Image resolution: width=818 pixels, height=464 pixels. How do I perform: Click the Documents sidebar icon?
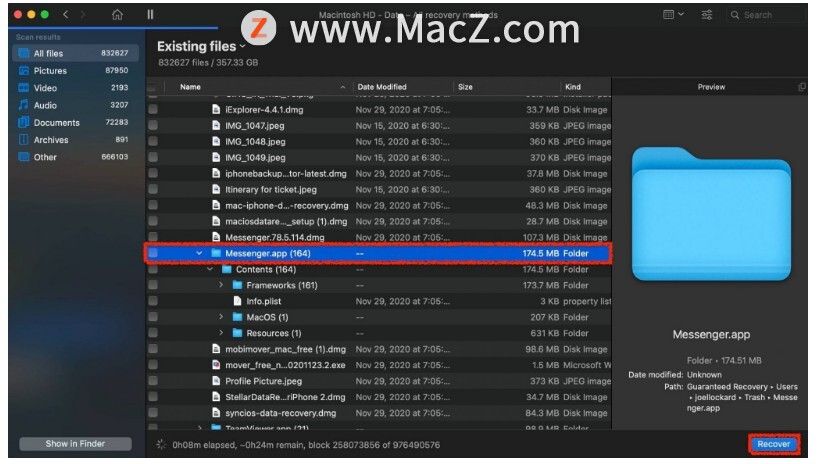tap(23, 122)
